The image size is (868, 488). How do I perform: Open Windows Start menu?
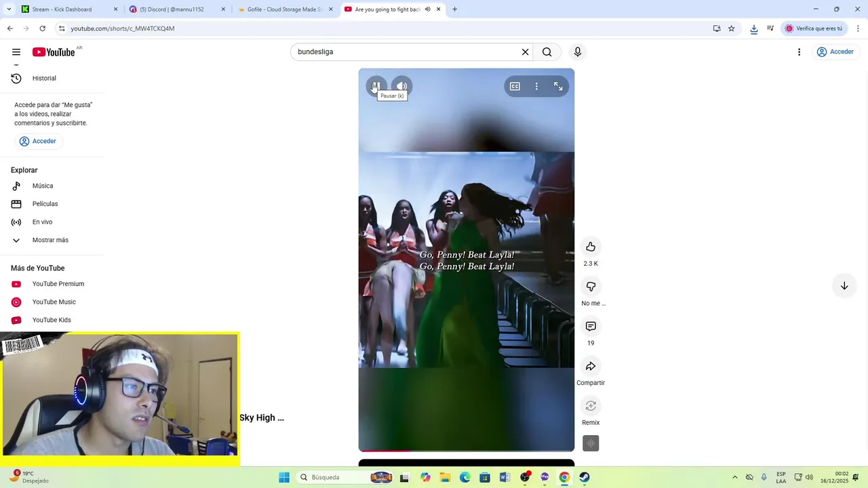click(x=284, y=477)
